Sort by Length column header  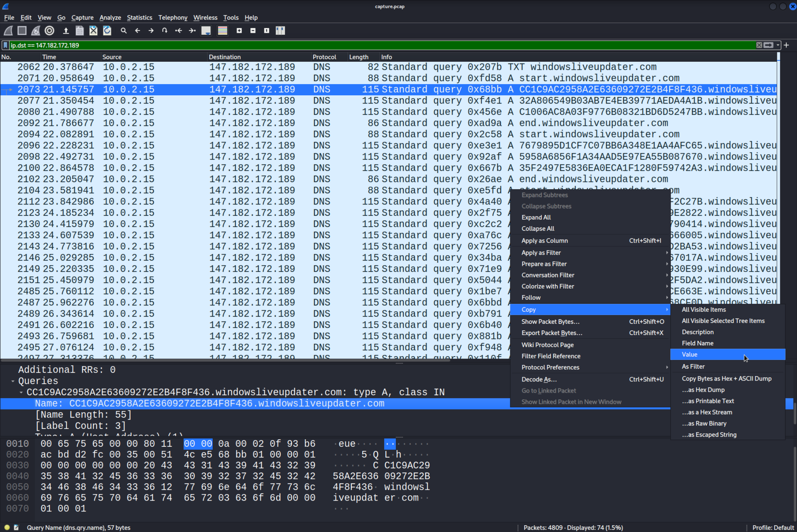coord(363,57)
